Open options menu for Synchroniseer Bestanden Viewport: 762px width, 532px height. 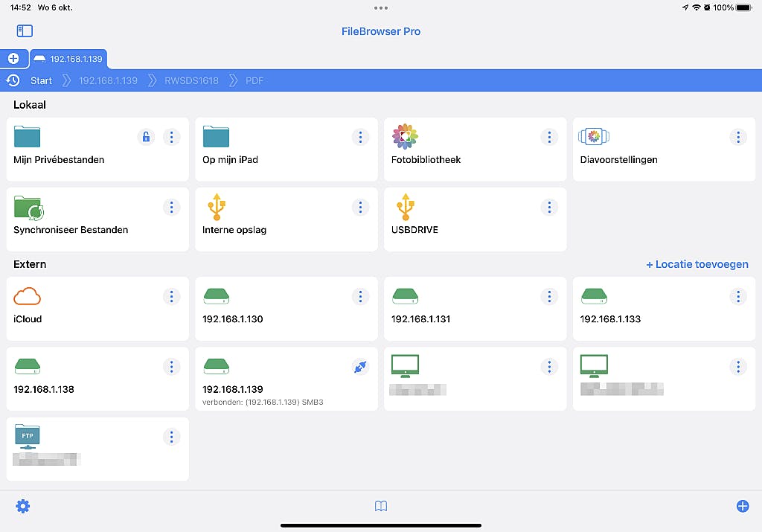(x=172, y=208)
